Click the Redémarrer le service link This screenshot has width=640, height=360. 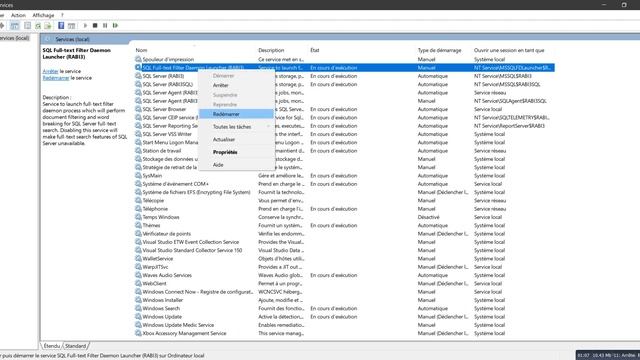56,78
